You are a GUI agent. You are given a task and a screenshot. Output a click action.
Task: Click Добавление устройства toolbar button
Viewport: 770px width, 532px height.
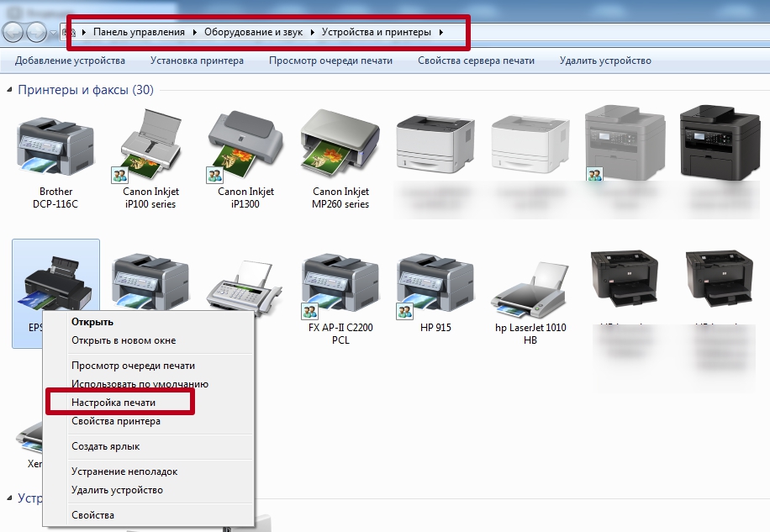[70, 61]
